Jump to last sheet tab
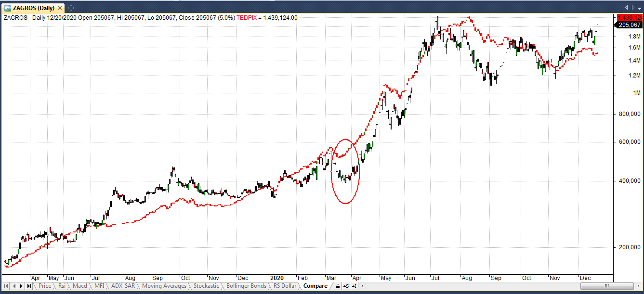Screen dimensions: 644x294 tap(29, 286)
